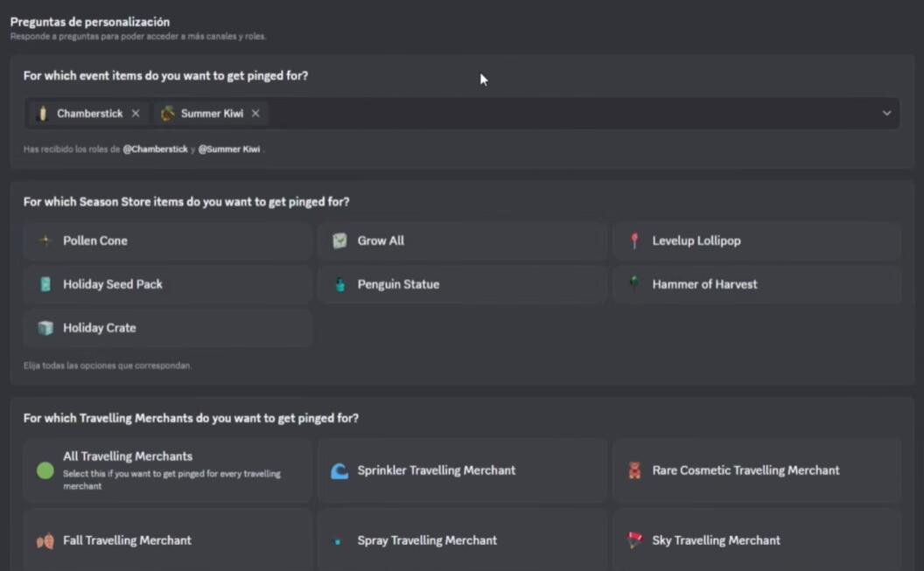Click the Holiday Crate icon

(x=45, y=328)
